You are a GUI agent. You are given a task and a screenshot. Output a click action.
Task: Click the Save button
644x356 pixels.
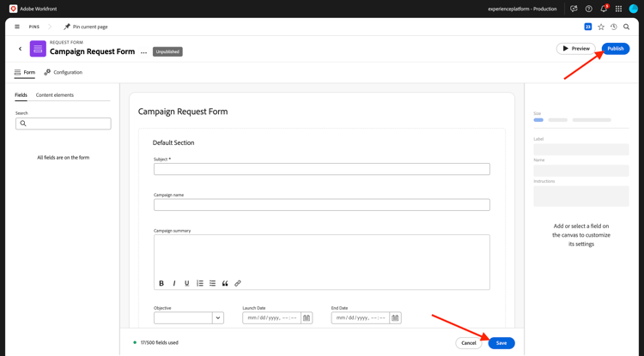pyautogui.click(x=501, y=343)
